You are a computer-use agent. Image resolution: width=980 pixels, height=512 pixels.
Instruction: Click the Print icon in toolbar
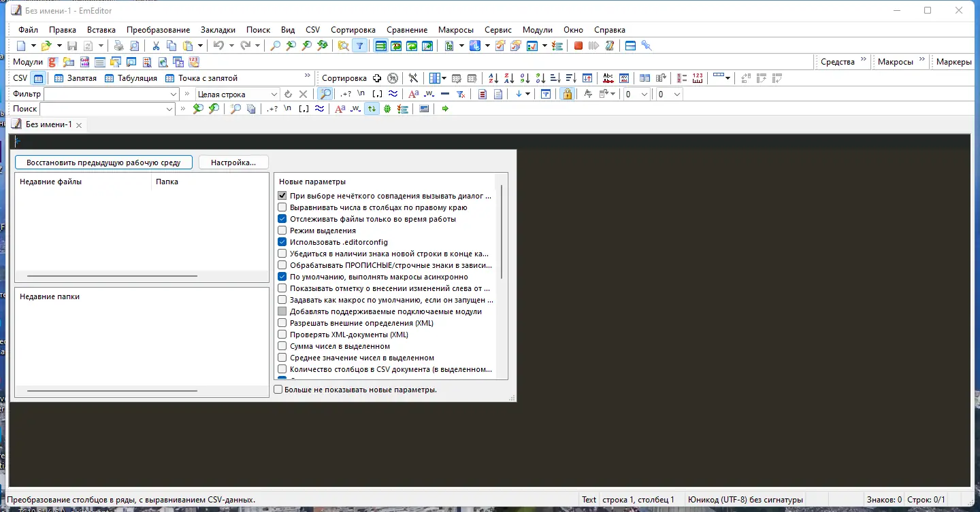tap(118, 46)
